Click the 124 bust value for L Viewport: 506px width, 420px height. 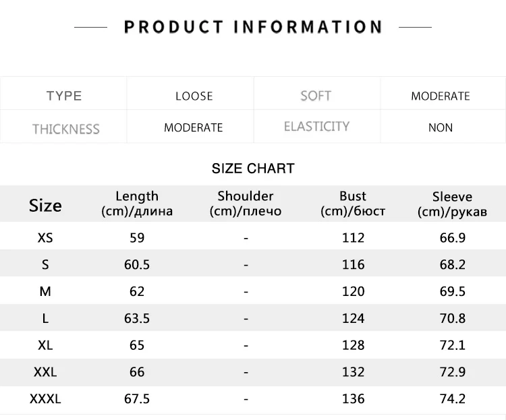(x=353, y=318)
